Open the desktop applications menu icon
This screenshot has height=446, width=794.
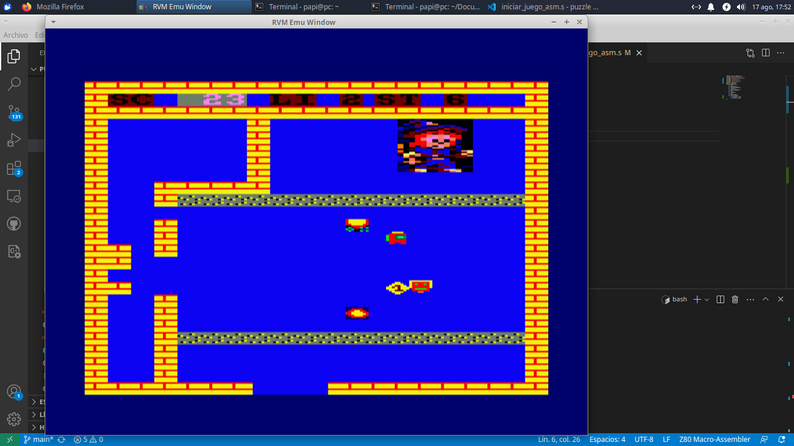7,7
